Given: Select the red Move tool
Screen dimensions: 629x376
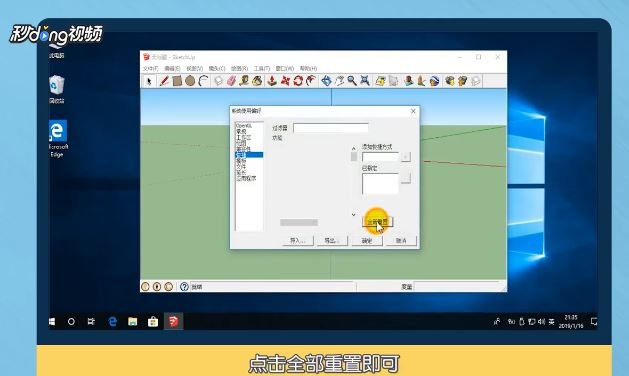Looking at the screenshot, I should click(x=285, y=81).
